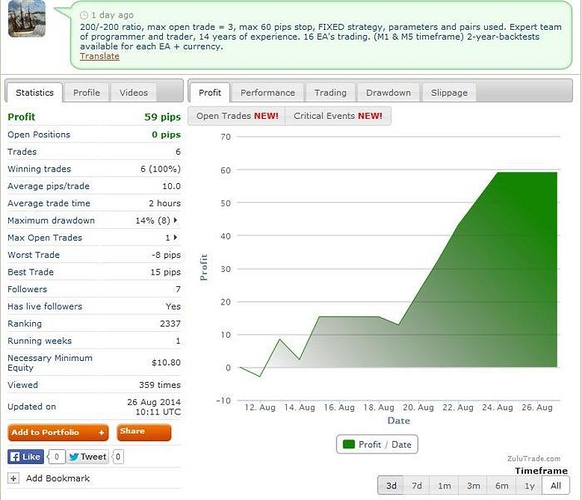Click the '359 times' Viewed value
Screen dimensions: 582x500
click(160, 385)
